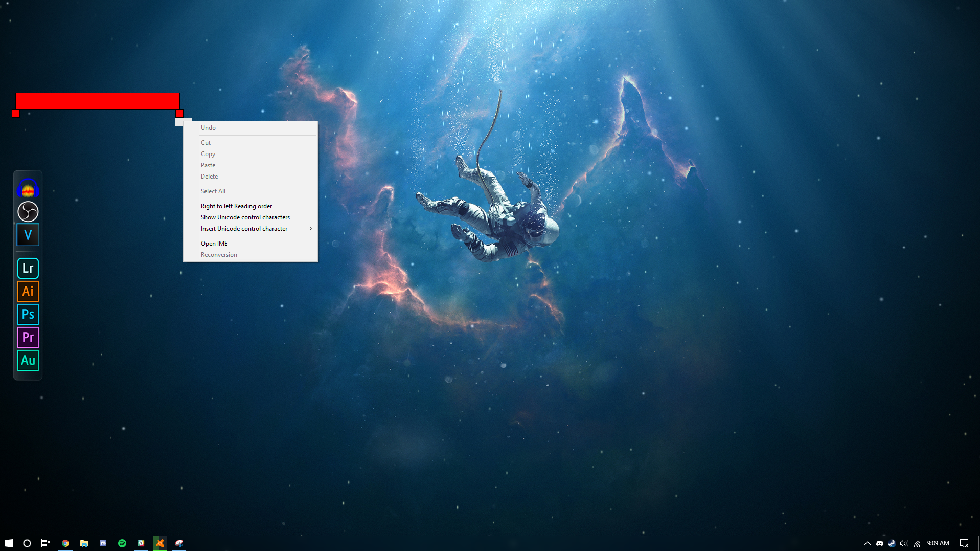The image size is (980, 551).
Task: Open the Wi-Fi network flyout
Action: [918, 543]
